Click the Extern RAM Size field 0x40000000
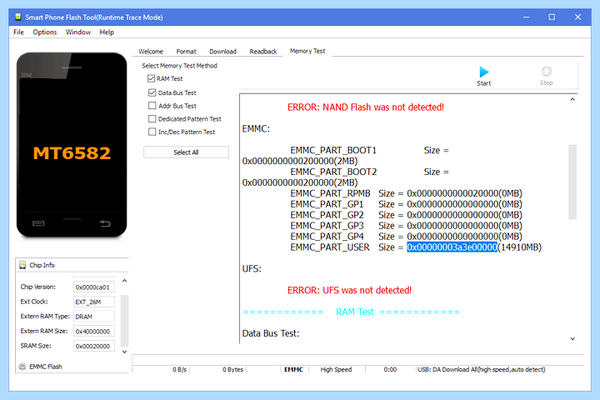Viewport: 600px width, 400px height. (94, 331)
